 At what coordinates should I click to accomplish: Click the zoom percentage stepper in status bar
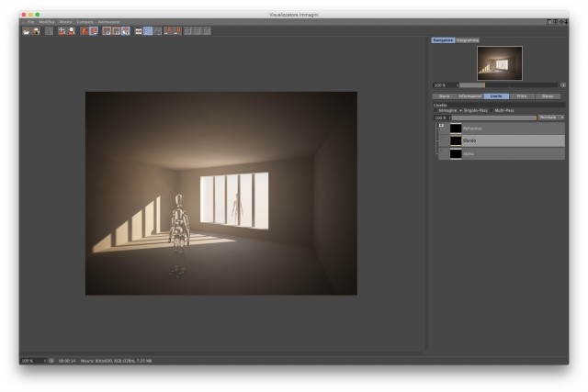tap(45, 361)
